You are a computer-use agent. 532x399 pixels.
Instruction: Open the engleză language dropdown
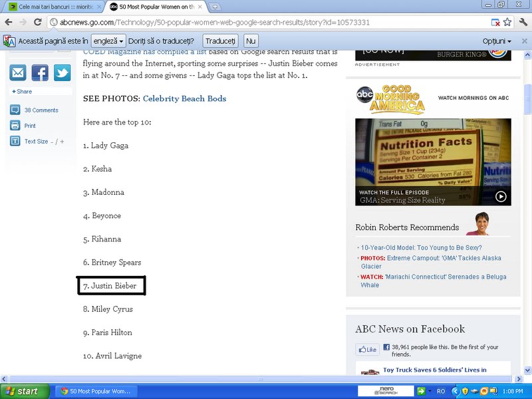pos(108,41)
